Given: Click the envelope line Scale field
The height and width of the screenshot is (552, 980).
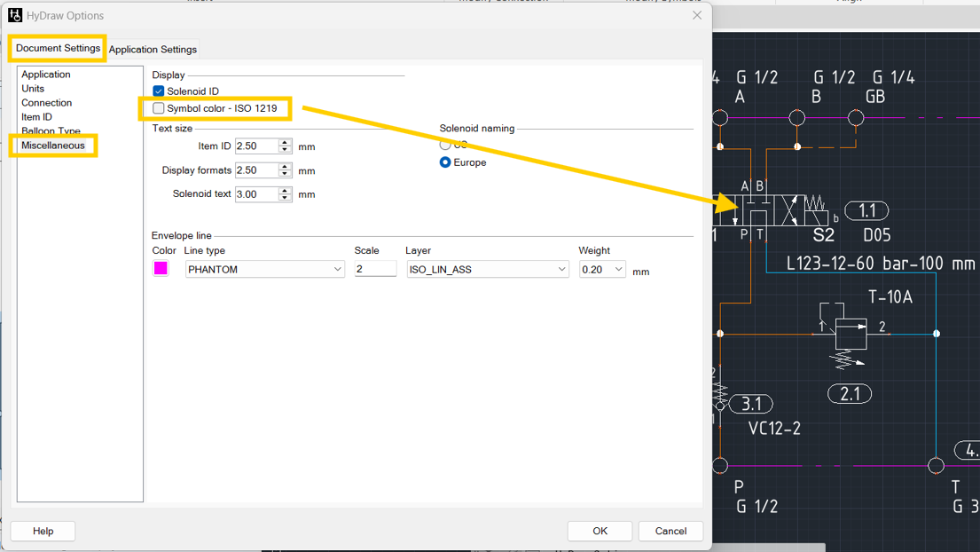Looking at the screenshot, I should tap(375, 269).
